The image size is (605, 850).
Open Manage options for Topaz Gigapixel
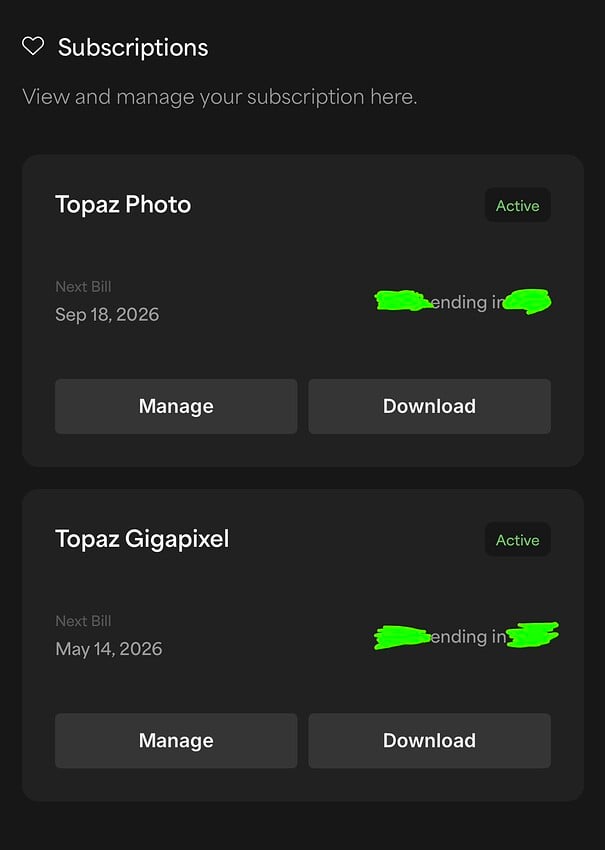tap(175, 740)
